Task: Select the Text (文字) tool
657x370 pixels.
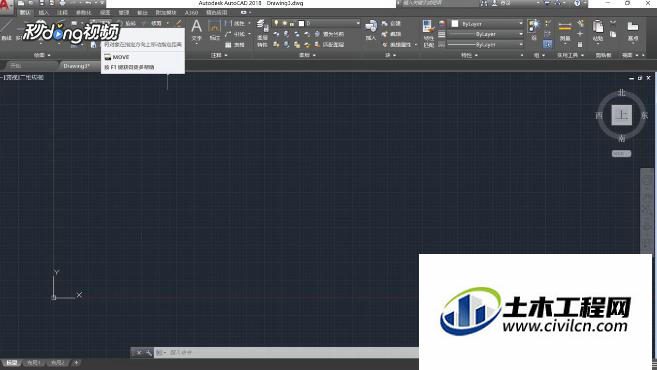Action: [196, 31]
